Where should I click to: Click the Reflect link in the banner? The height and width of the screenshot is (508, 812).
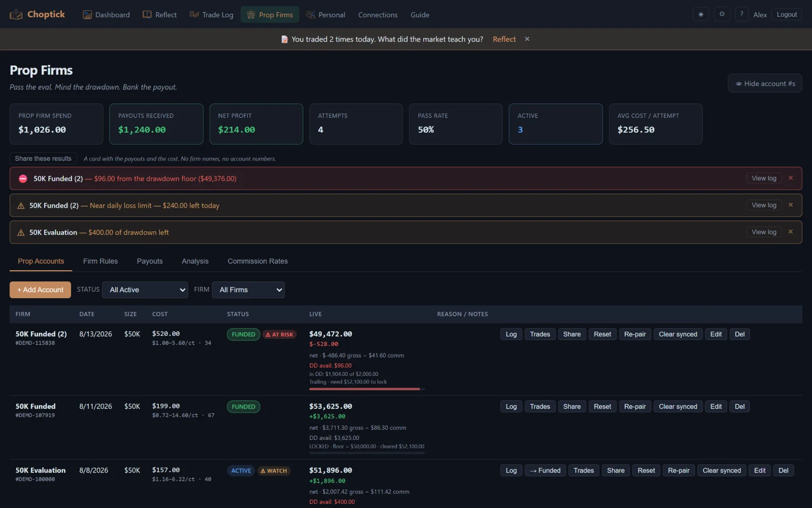504,39
